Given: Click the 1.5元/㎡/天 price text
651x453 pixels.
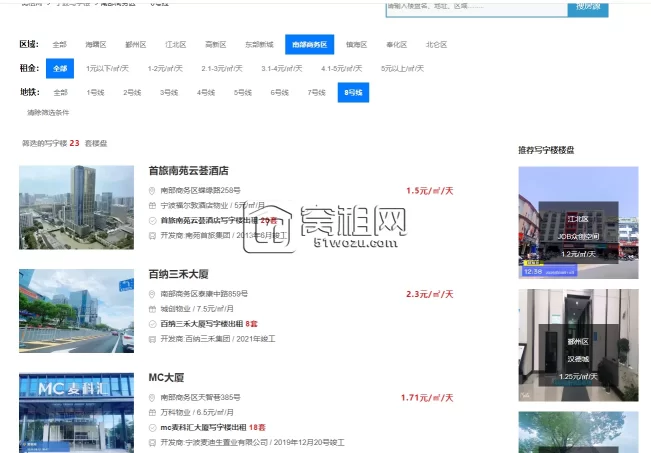Looking at the screenshot, I should pos(430,191).
